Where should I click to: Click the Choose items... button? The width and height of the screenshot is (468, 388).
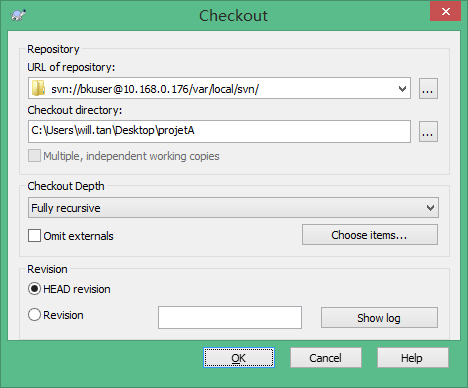pyautogui.click(x=370, y=235)
